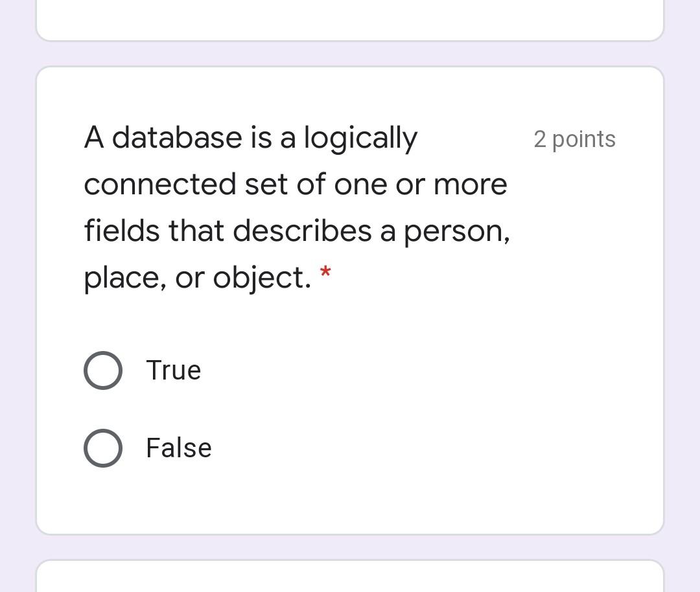Select the True radio button

[102, 370]
